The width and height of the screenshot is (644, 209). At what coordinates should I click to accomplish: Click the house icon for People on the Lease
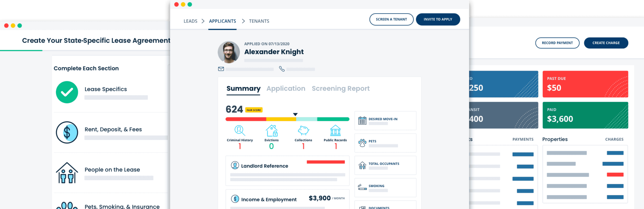coord(67,173)
